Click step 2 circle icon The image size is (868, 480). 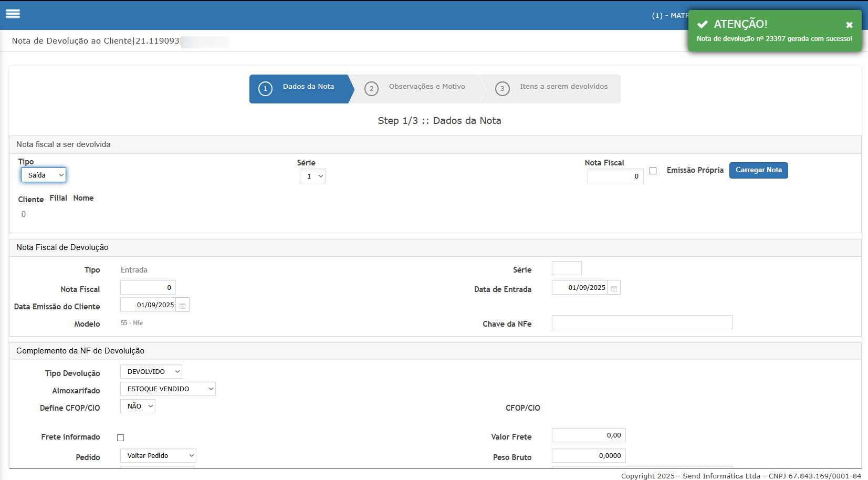[x=371, y=89]
